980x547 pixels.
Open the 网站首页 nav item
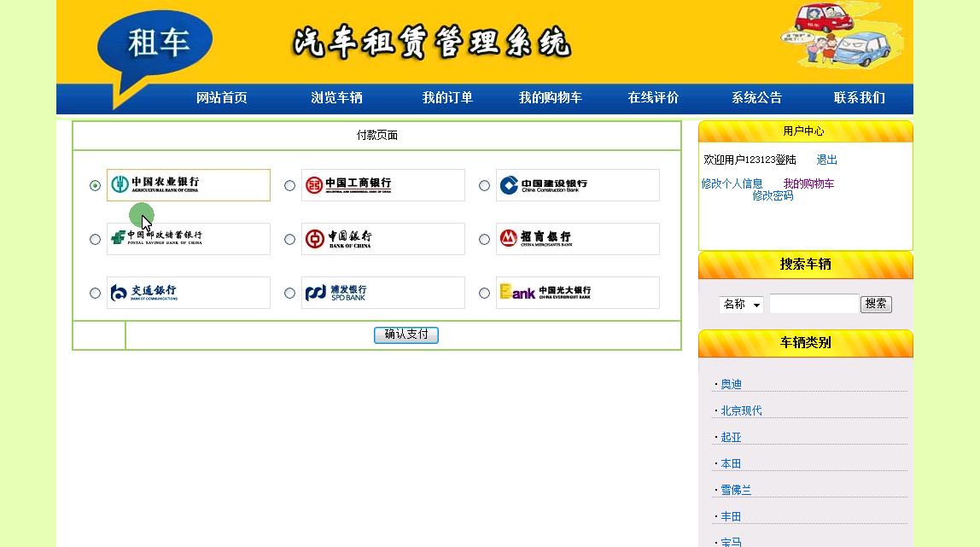pyautogui.click(x=222, y=97)
